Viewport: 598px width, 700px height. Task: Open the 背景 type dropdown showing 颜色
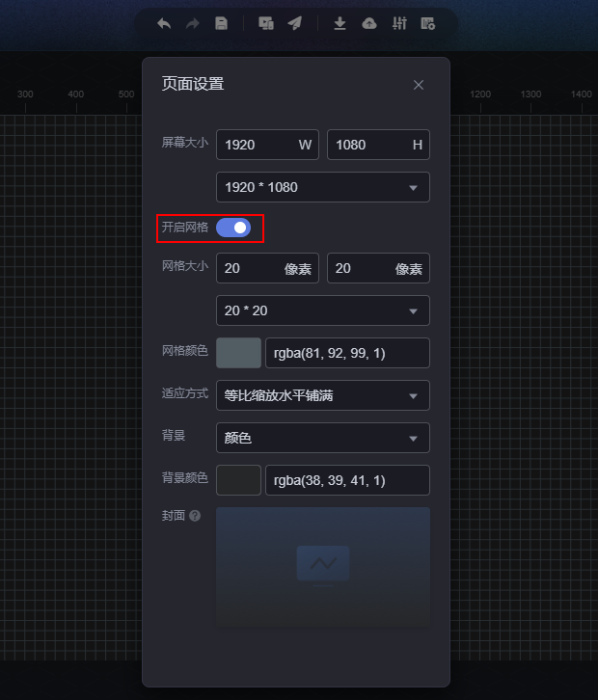pos(323,438)
